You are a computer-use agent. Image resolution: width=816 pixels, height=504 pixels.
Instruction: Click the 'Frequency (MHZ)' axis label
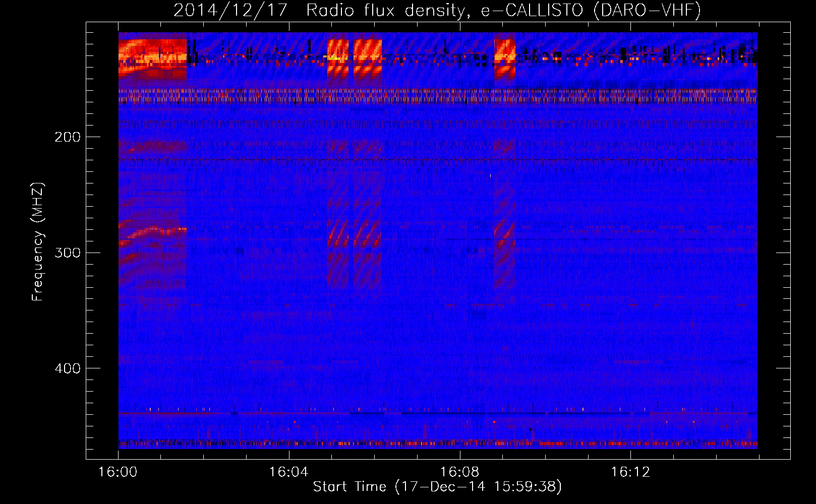pos(38,241)
